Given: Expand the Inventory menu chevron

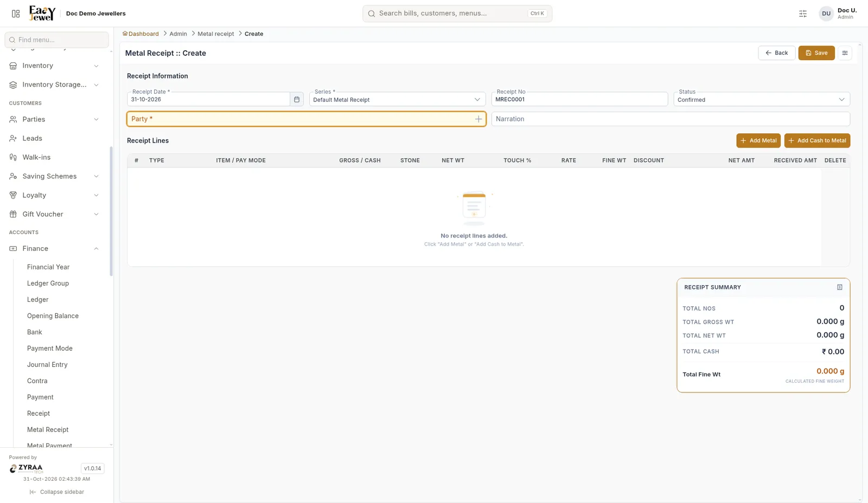Looking at the screenshot, I should tap(96, 66).
